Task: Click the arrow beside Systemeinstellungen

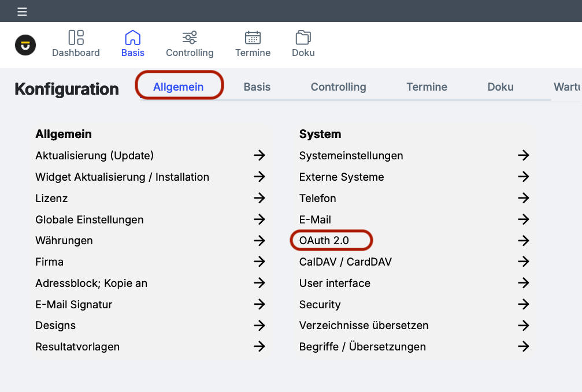Action: click(x=524, y=155)
